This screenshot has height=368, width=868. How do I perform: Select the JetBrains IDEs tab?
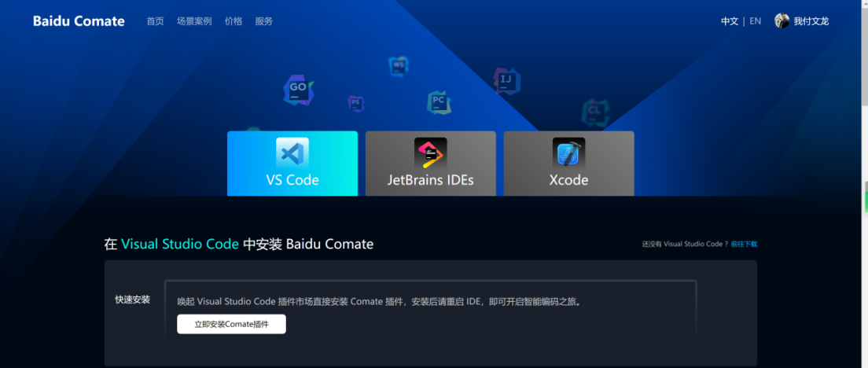point(431,164)
